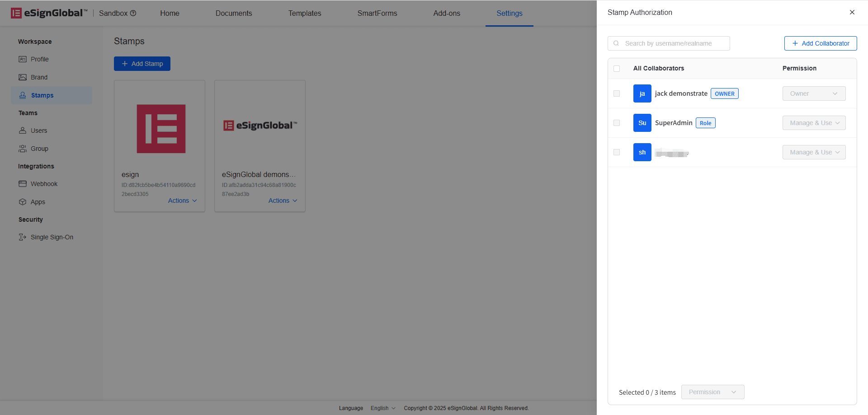
Task: Open the SmartForms tab
Action: pyautogui.click(x=377, y=13)
